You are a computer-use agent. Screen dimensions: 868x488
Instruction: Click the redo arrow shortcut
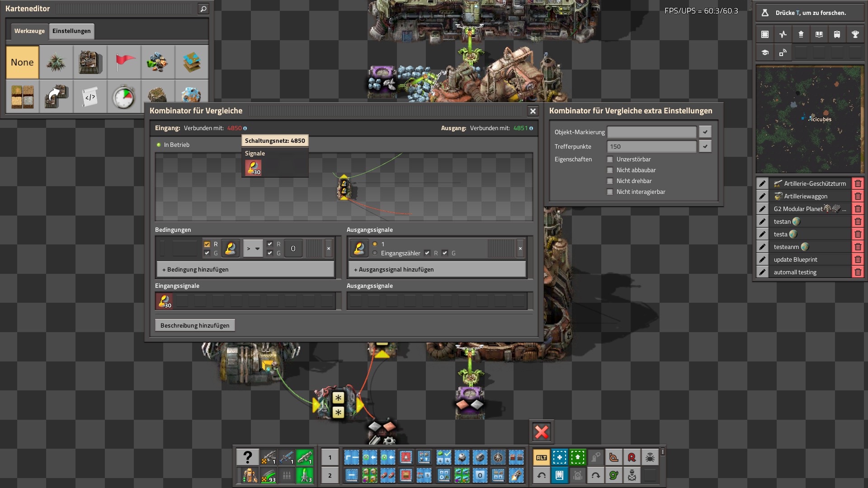[x=596, y=475]
